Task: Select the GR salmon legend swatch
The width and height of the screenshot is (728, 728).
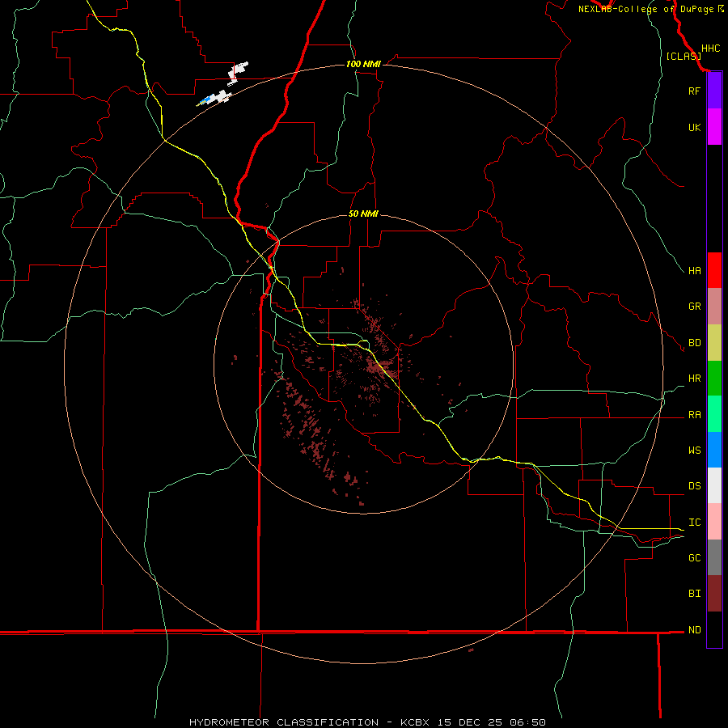Action: click(x=714, y=307)
